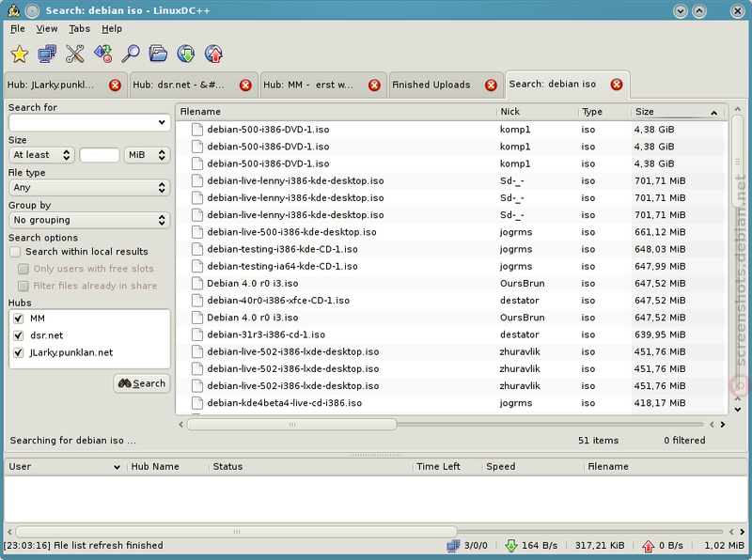Click file icon for debian-testing-ia64-kde-CD-1.iso
The height and width of the screenshot is (560, 752).
[197, 266]
